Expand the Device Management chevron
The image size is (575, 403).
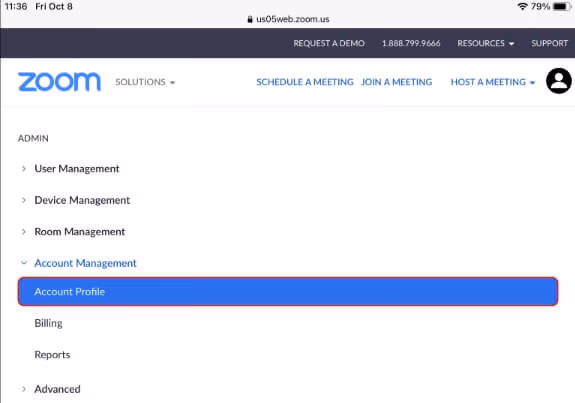pyautogui.click(x=24, y=200)
